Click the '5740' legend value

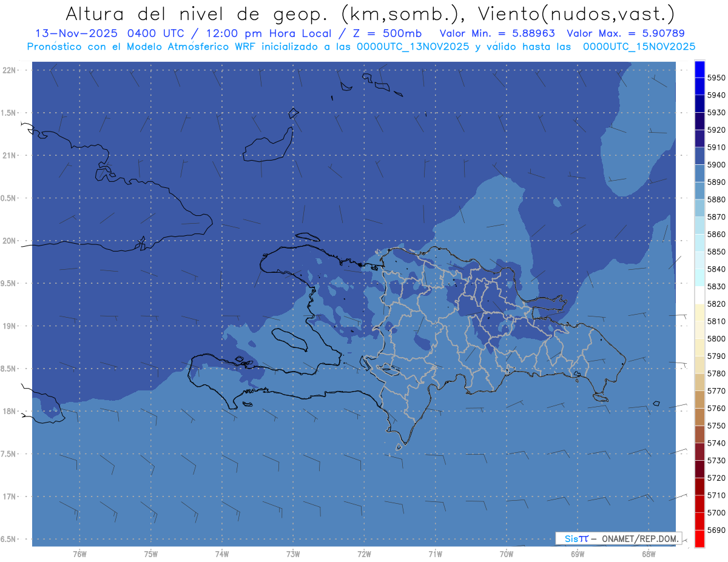(716, 443)
